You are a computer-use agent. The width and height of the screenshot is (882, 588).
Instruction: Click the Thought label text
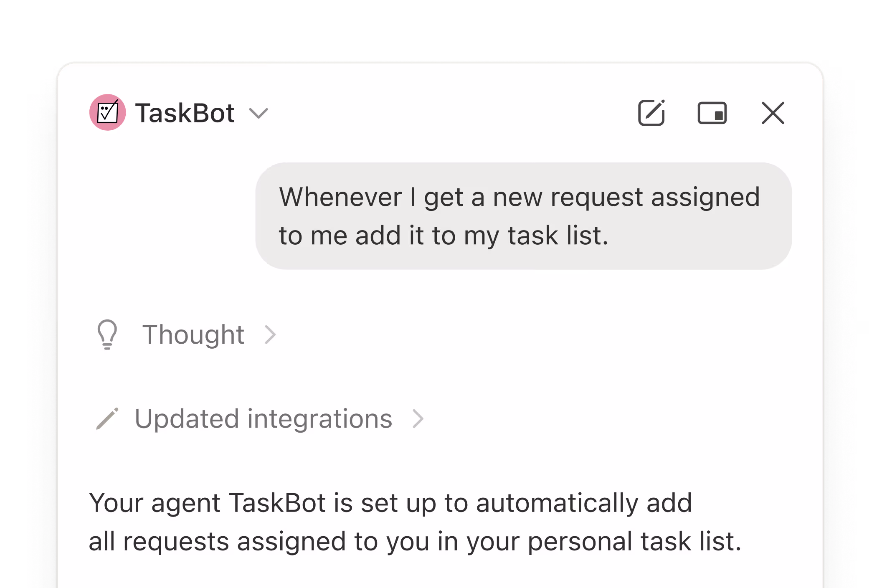tap(193, 334)
